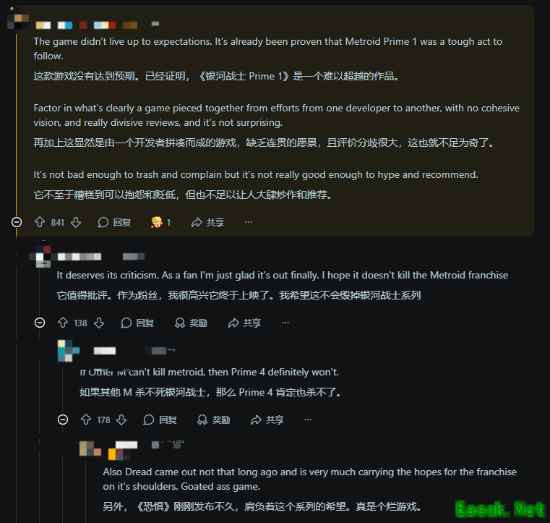The height and width of the screenshot is (523, 550).
Task: Upvote the 138-vote reply about criticism
Action: [63, 323]
